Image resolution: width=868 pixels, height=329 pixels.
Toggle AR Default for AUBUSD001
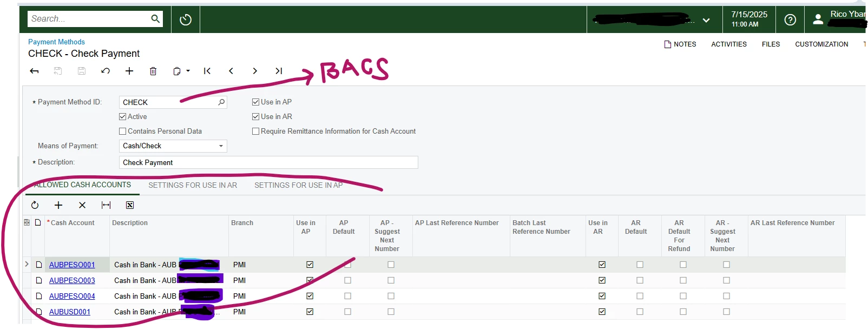[x=640, y=312]
